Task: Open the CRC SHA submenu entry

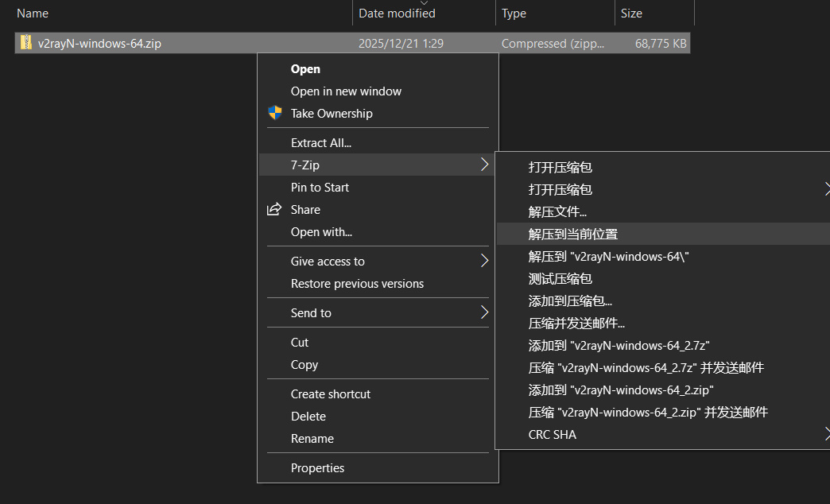Action: (552, 435)
